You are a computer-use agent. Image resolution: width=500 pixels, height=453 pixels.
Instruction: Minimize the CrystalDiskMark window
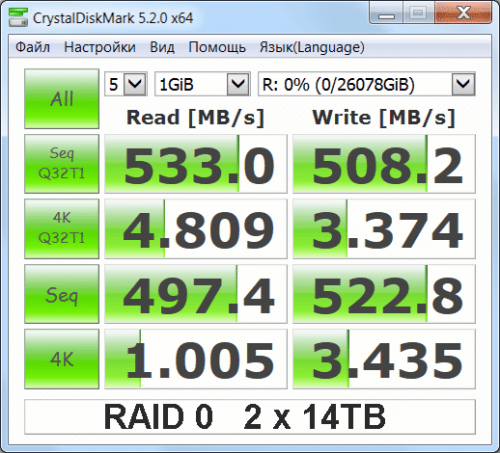tap(387, 13)
